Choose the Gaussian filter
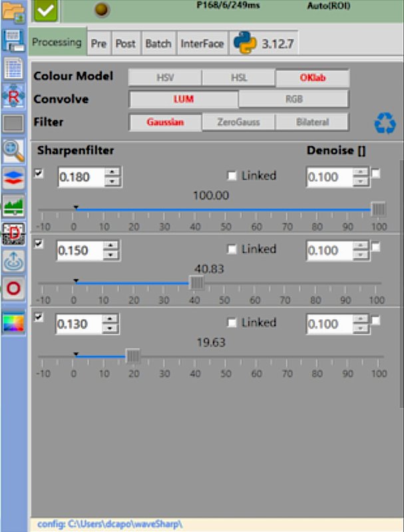The height and width of the screenshot is (532, 404). click(165, 122)
